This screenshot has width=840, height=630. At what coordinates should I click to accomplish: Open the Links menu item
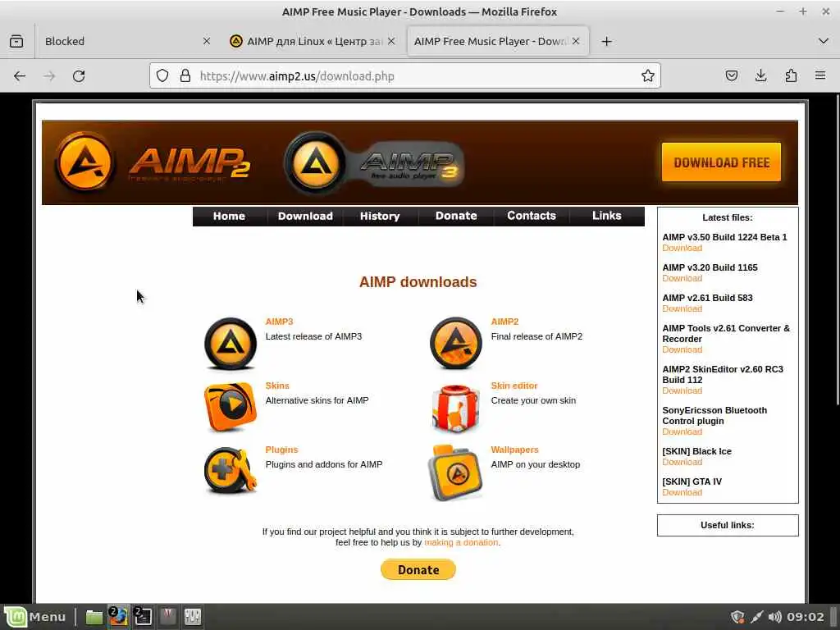point(606,216)
